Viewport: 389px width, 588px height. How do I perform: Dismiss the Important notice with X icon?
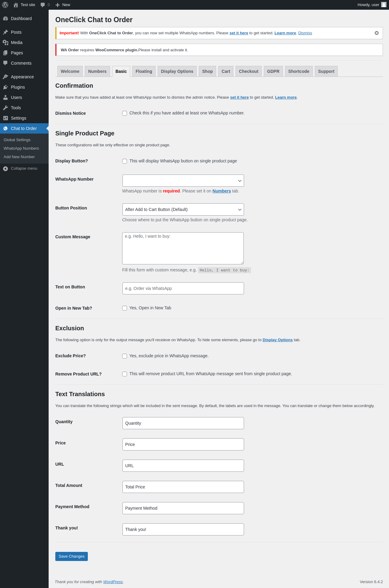point(377,33)
